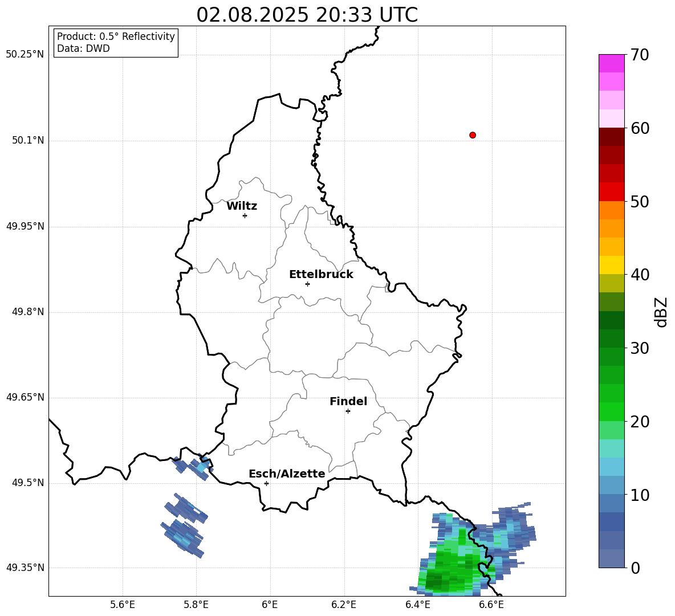Screen dimensions: 675x616
Task: Click the latitude label 49.5°N
Action: click(28, 483)
